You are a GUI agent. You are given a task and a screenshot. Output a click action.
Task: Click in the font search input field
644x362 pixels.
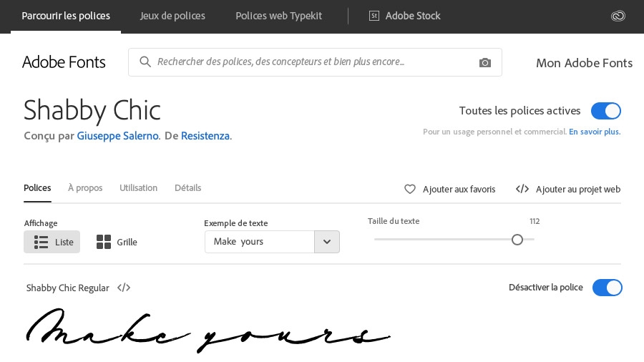315,62
